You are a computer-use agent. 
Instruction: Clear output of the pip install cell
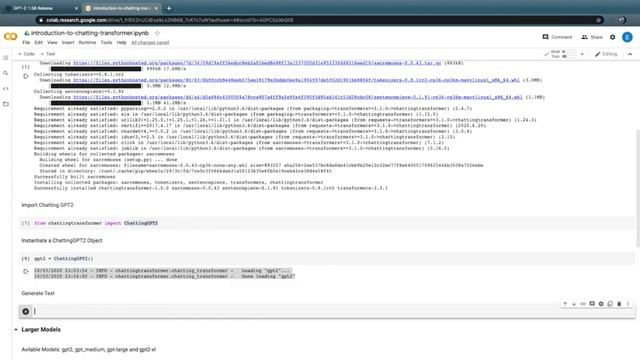click(x=26, y=76)
